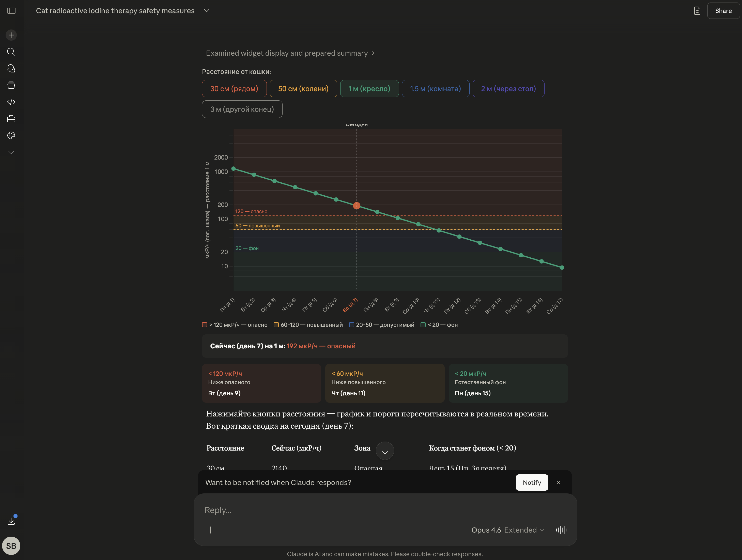Click the Notify button
Viewport: 742px width, 560px height.
tap(532, 483)
